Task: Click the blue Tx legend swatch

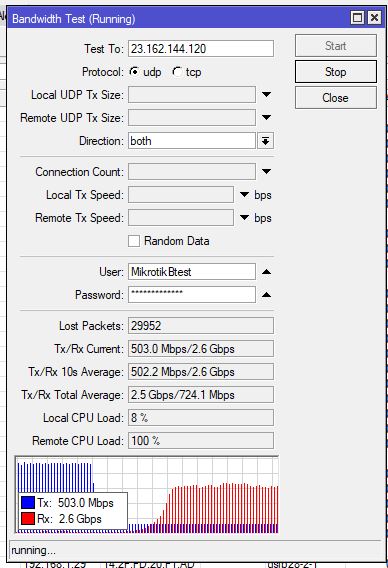Action: 28,503
